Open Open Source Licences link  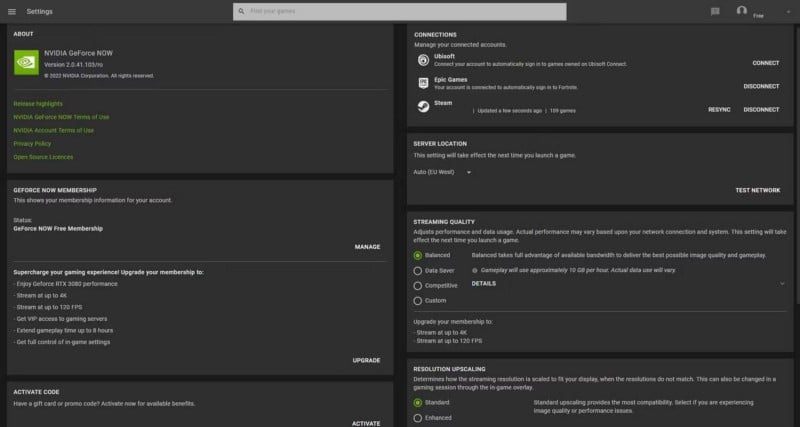pyautogui.click(x=43, y=157)
